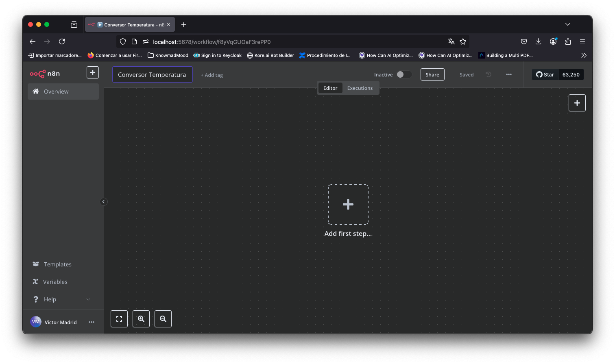This screenshot has height=364, width=615.
Task: Open Sign in to Keycloak bookmark
Action: (x=218, y=55)
